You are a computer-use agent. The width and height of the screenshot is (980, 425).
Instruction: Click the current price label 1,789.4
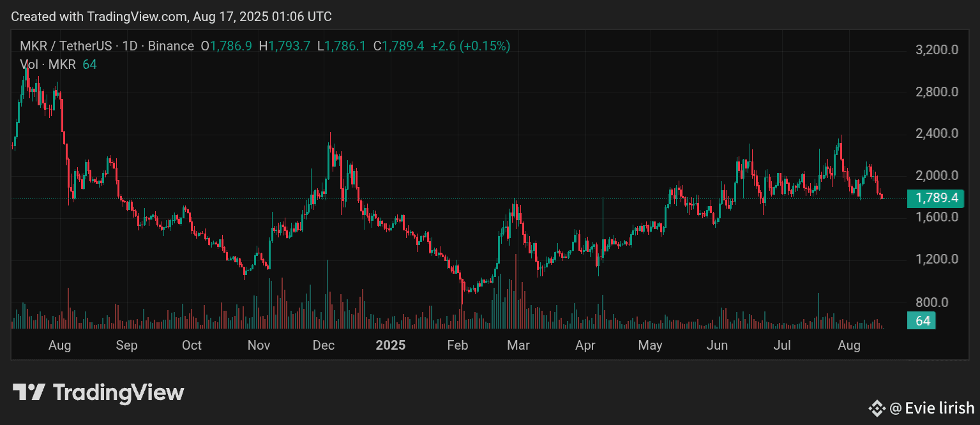click(x=936, y=198)
